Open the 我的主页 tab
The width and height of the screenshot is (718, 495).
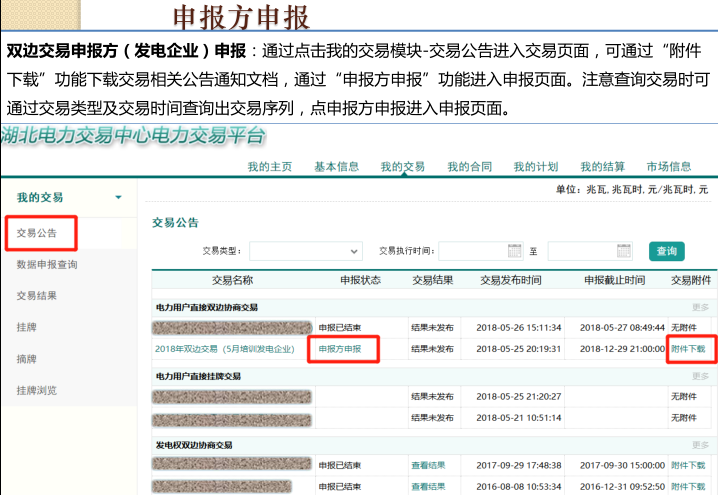[x=269, y=167]
